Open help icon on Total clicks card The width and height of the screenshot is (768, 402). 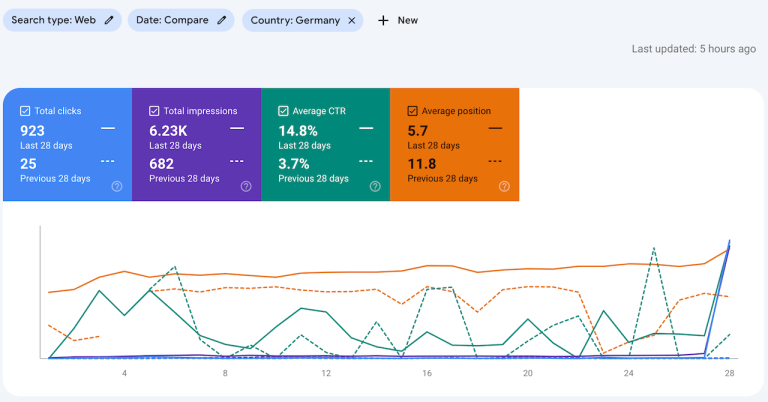click(x=117, y=186)
